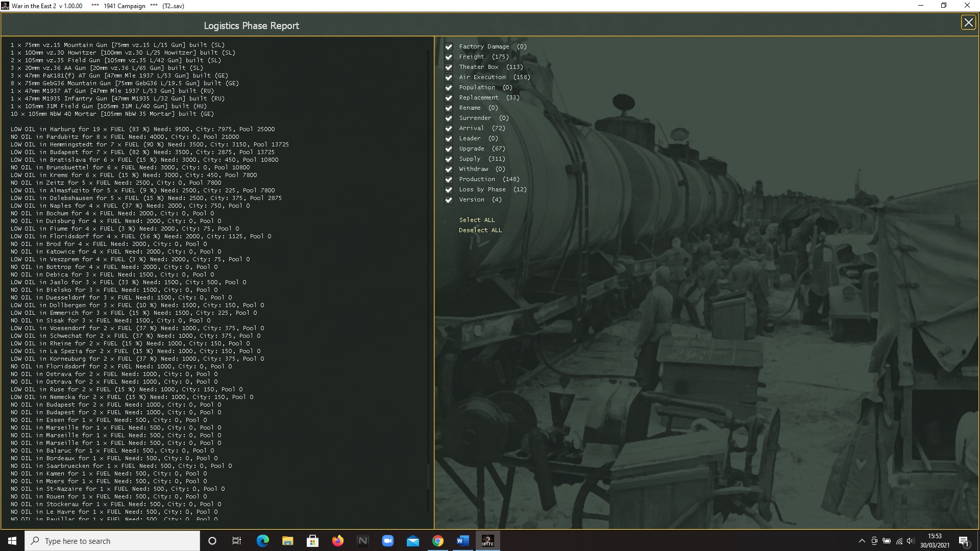Uncheck the Factory Damage checkbox
Image resolution: width=980 pixels, height=551 pixels.
point(449,47)
